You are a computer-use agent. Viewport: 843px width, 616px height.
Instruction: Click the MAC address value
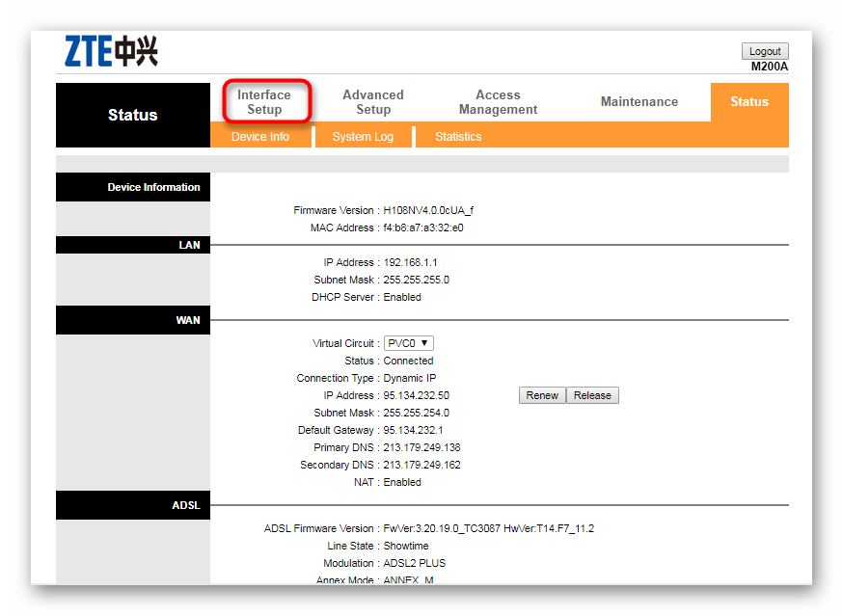(423, 228)
